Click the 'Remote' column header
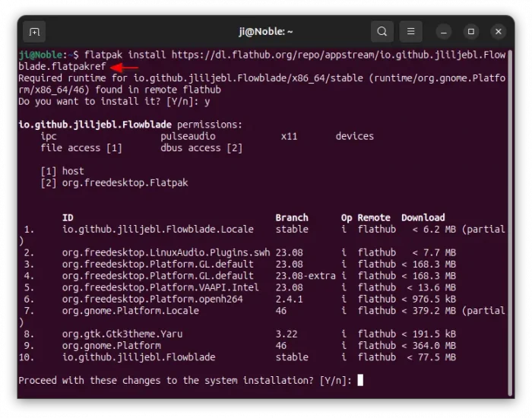Image resolution: width=532 pixels, height=418 pixels. [374, 217]
